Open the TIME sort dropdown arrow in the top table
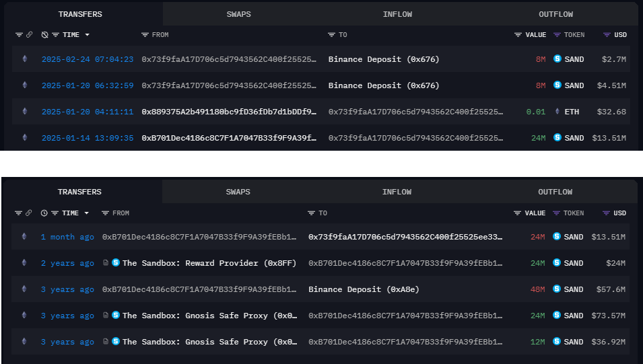The image size is (643, 364). pyautogui.click(x=87, y=34)
